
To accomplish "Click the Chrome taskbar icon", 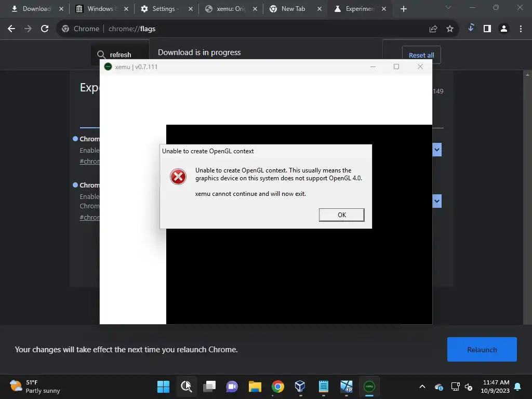I will (277, 387).
